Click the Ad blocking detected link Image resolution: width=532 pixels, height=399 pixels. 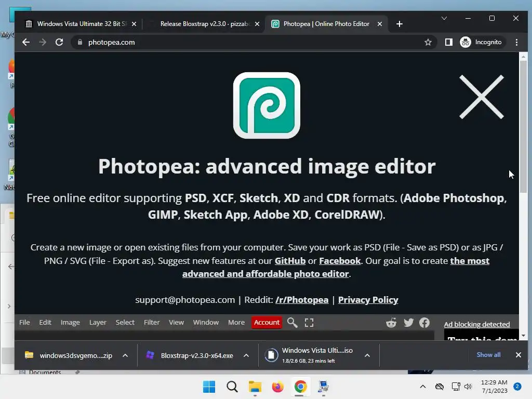pyautogui.click(x=477, y=324)
